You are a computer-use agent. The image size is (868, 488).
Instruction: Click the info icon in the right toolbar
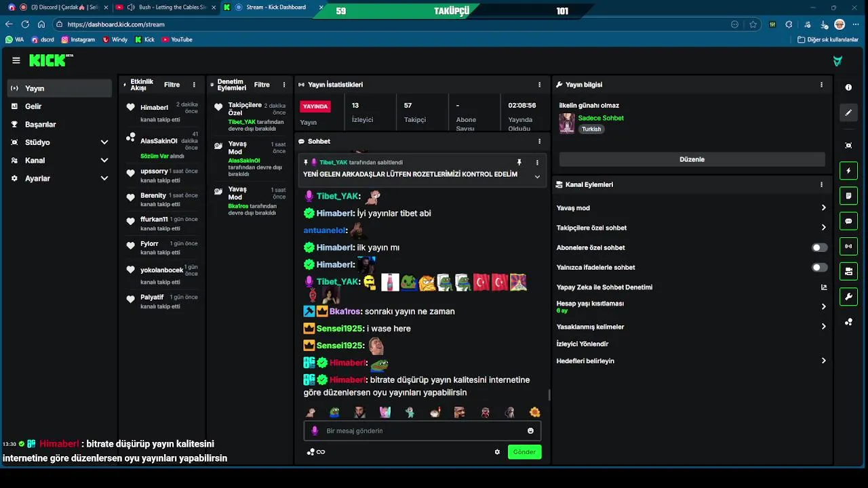click(x=848, y=87)
